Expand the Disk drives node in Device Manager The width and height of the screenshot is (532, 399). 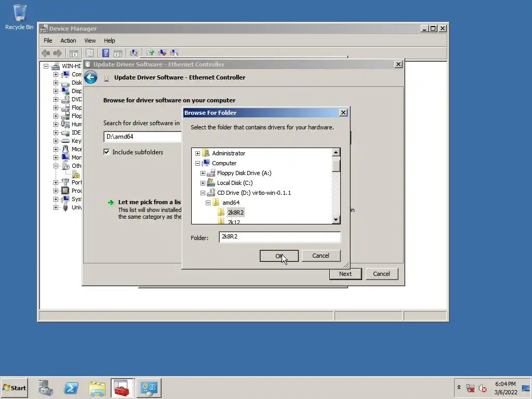click(56, 83)
